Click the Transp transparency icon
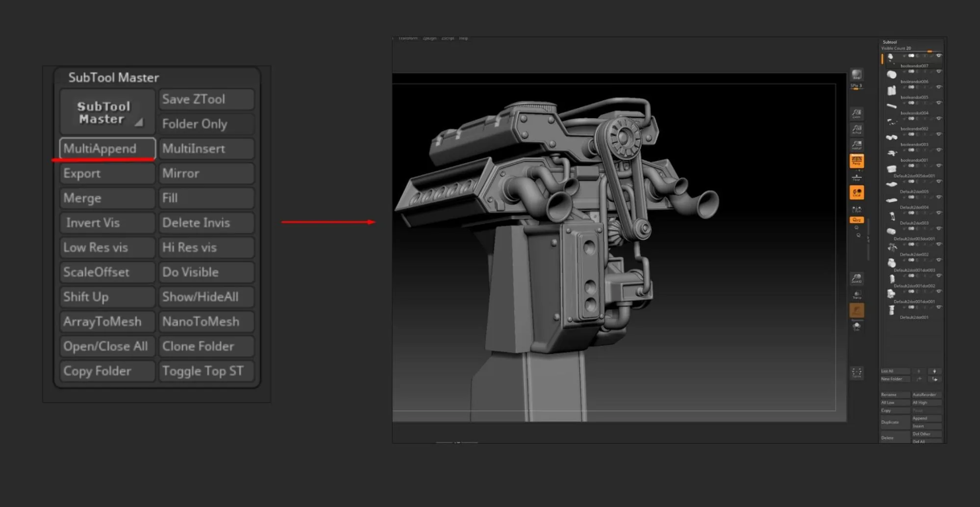The height and width of the screenshot is (507, 980). coord(856,294)
